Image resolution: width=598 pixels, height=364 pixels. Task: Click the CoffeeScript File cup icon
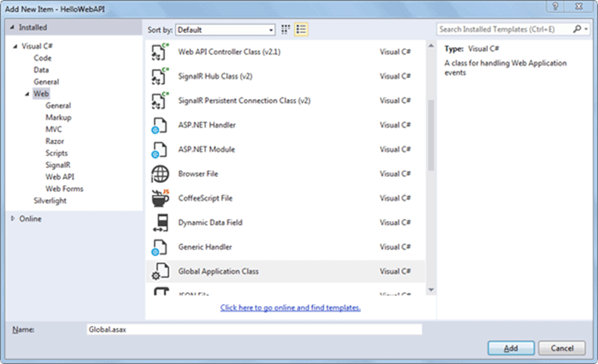160,198
